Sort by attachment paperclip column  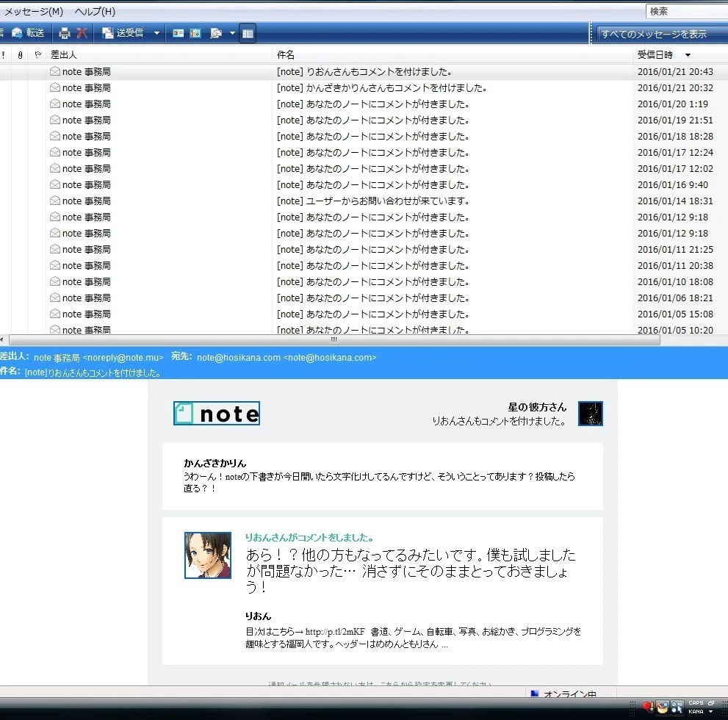20,55
